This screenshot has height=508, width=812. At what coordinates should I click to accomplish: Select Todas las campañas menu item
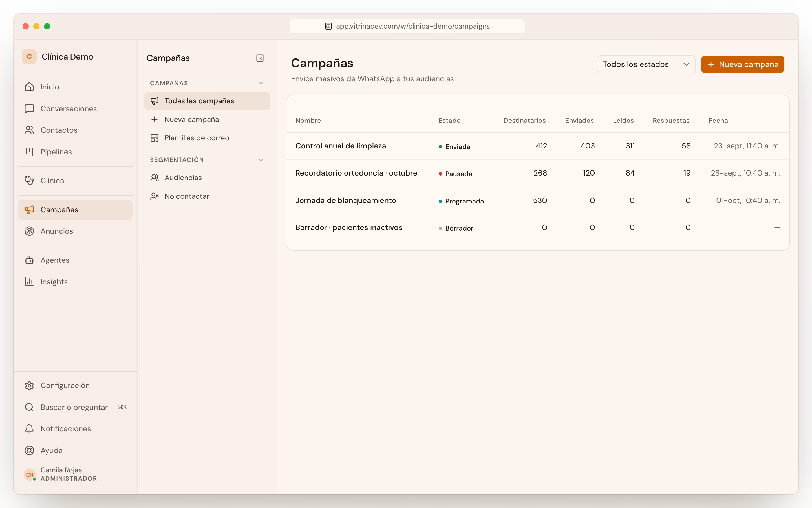tap(207, 101)
